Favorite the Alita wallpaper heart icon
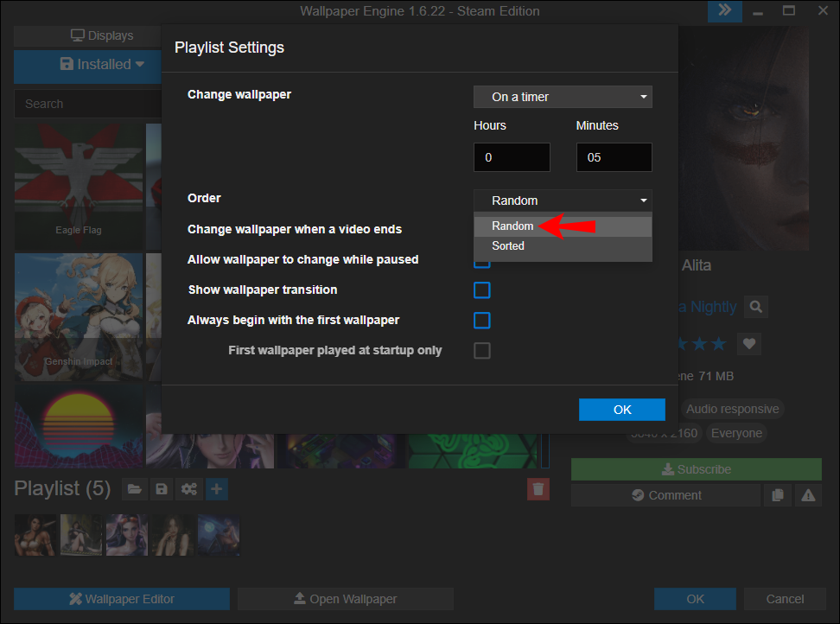The height and width of the screenshot is (624, 840). click(x=749, y=344)
